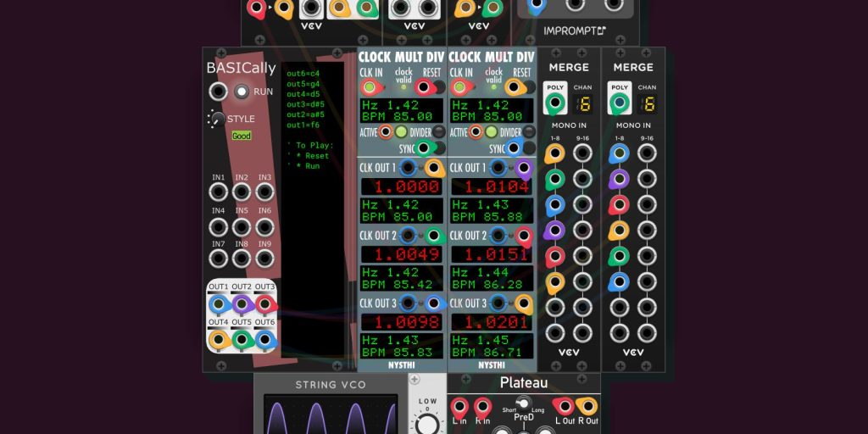The width and height of the screenshot is (868, 434).
Task: Click the CLK IN jack on right Clock Mult Div
Action: point(459,87)
